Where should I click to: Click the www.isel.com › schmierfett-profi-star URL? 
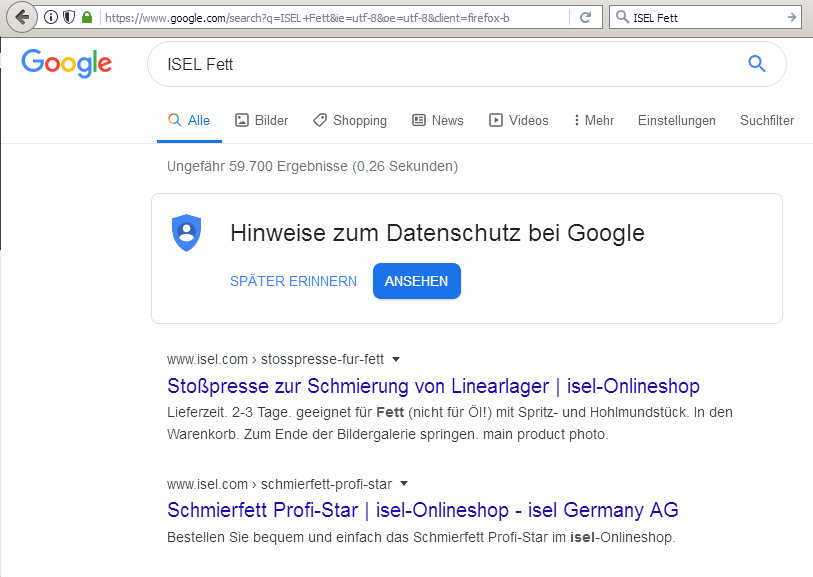[x=279, y=484]
